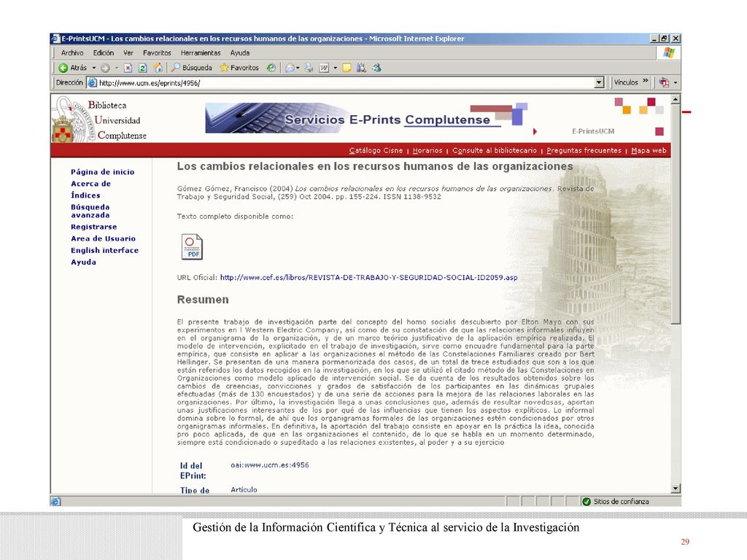Viewport: 747px width, 560px height.
Task: Open Búsqueda avanzada sidebar link
Action: 90,211
